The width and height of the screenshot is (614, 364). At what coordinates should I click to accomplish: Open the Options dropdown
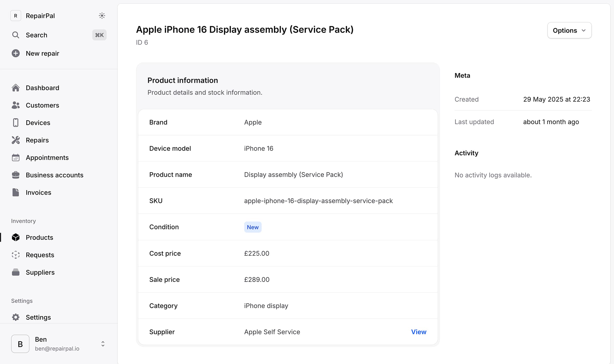point(569,30)
